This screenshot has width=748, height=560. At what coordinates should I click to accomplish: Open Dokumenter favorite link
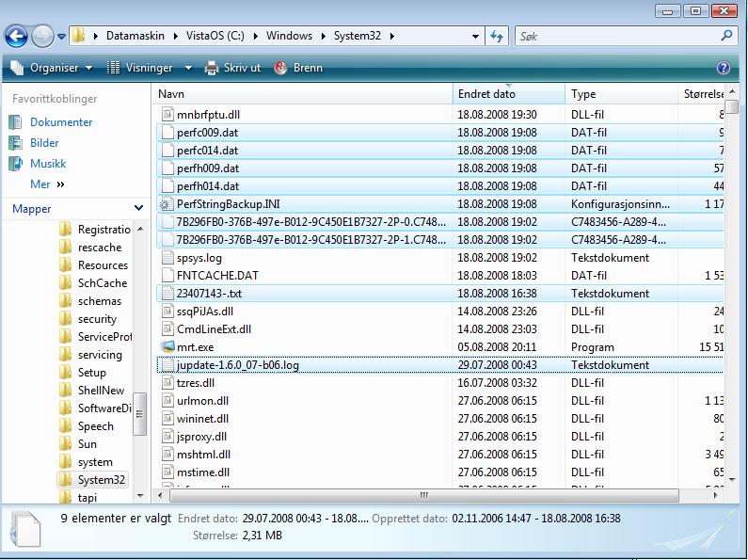tap(61, 122)
